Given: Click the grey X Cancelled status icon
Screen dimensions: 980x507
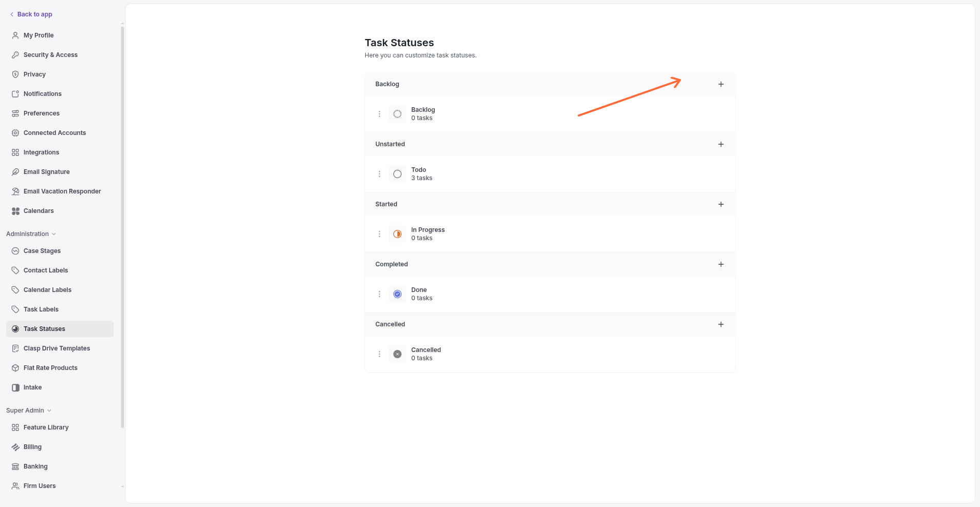Looking at the screenshot, I should tap(397, 354).
